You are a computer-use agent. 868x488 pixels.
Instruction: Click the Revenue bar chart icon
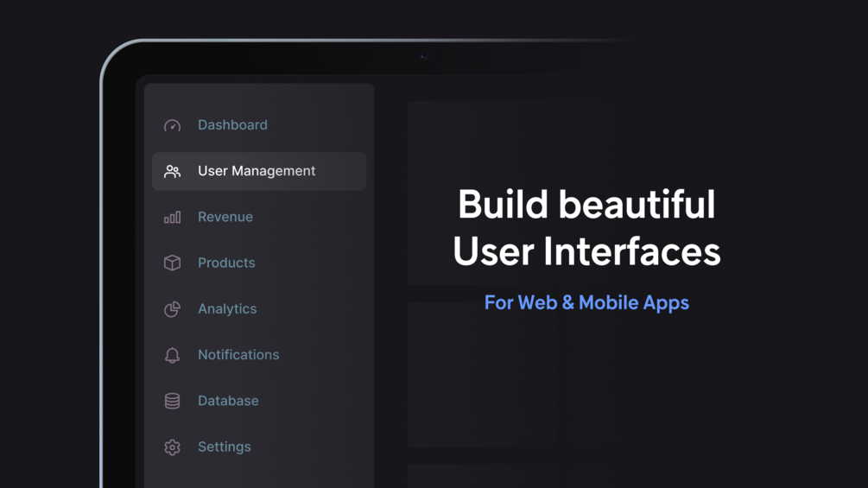point(172,218)
